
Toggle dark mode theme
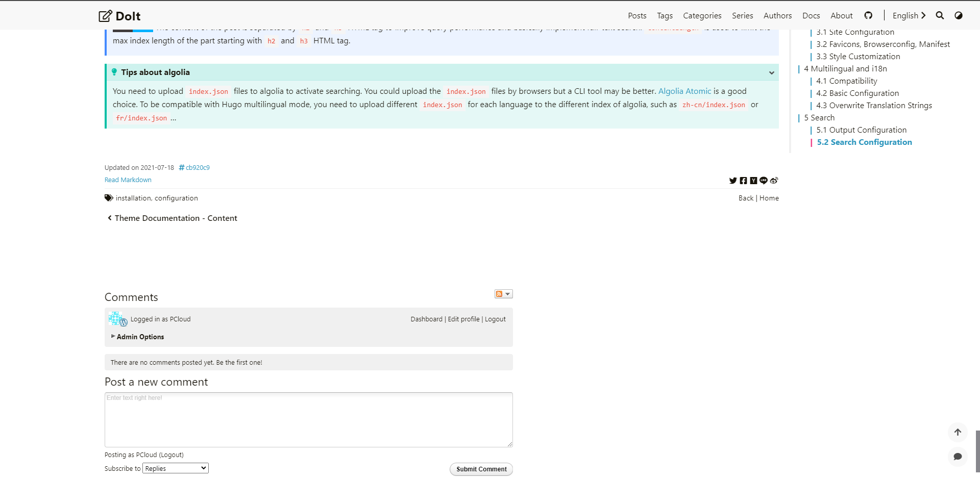[959, 15]
